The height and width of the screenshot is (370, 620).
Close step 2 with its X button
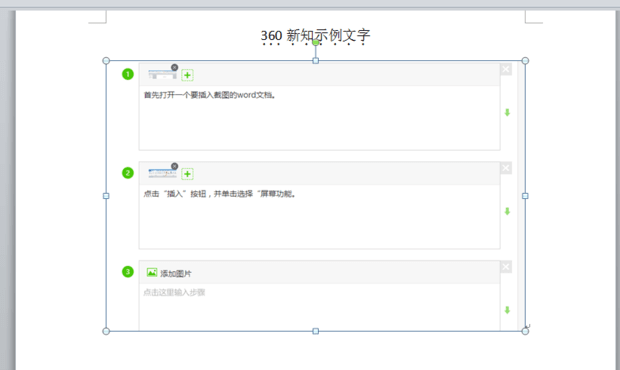[x=506, y=168]
